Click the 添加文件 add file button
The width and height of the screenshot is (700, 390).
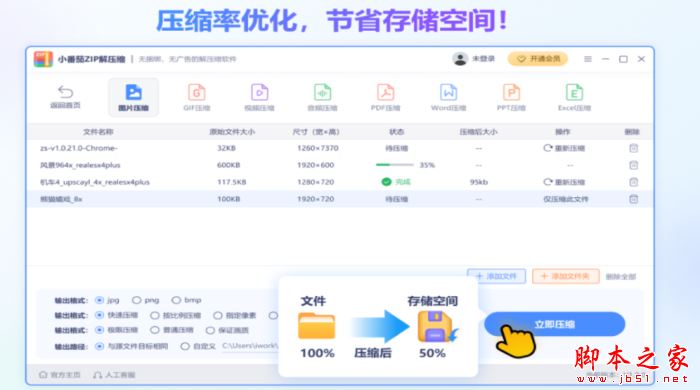pos(496,277)
